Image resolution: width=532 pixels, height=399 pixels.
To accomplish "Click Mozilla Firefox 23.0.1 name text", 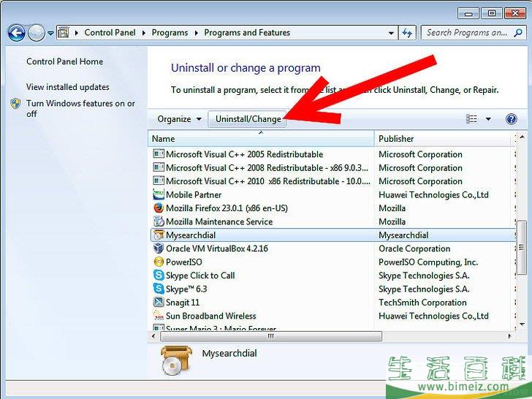I will [227, 208].
